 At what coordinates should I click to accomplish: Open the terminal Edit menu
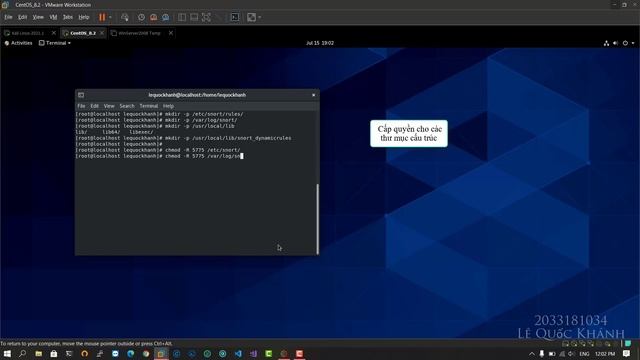pyautogui.click(x=94, y=106)
